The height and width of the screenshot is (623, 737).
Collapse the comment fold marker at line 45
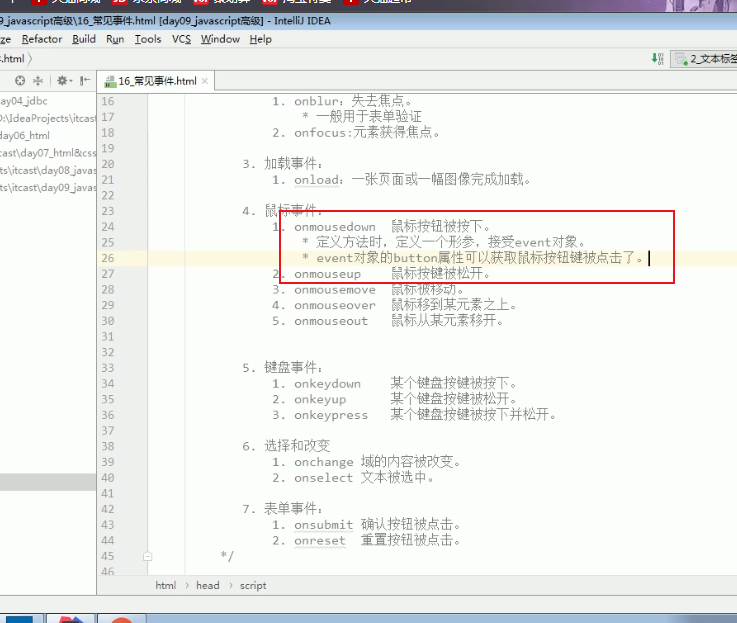148,556
